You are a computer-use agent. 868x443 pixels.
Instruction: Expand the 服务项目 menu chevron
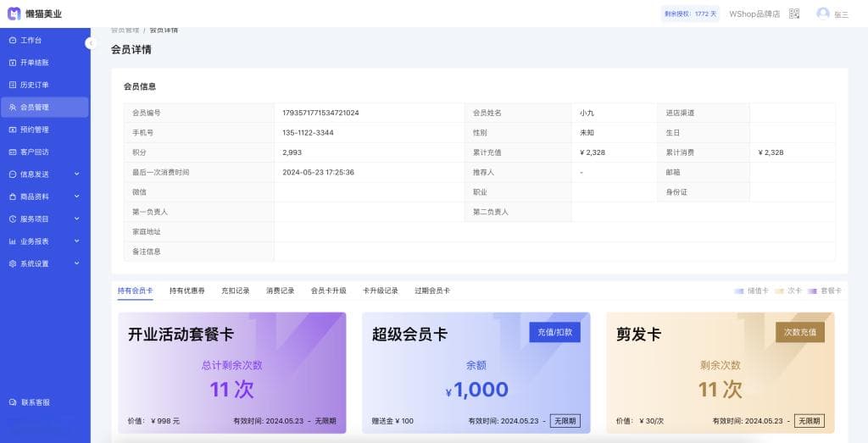pos(76,219)
